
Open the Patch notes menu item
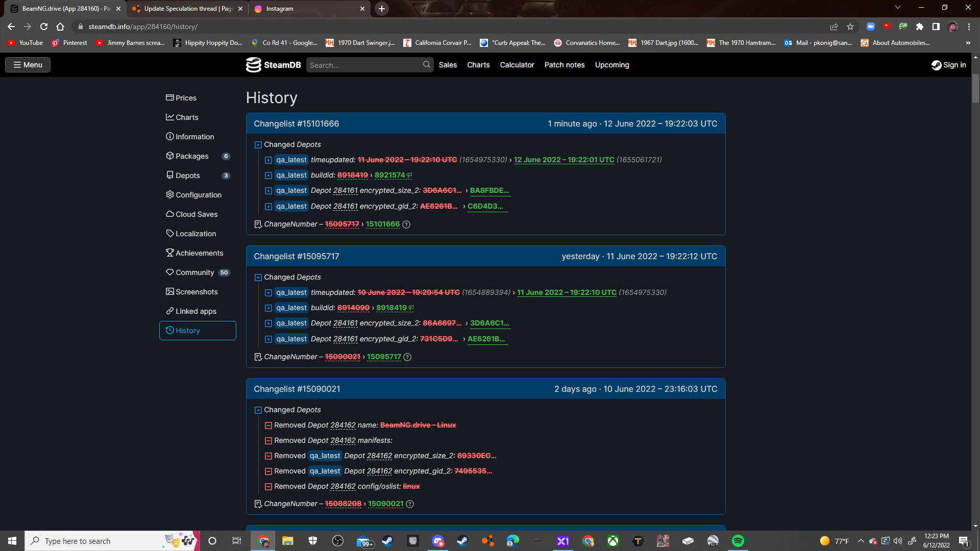coord(565,65)
